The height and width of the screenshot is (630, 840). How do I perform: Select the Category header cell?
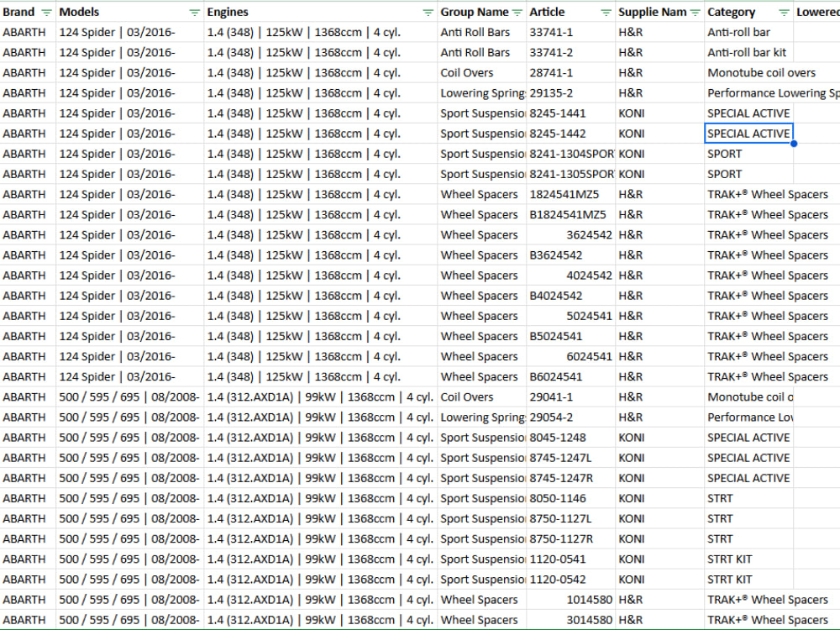point(748,12)
